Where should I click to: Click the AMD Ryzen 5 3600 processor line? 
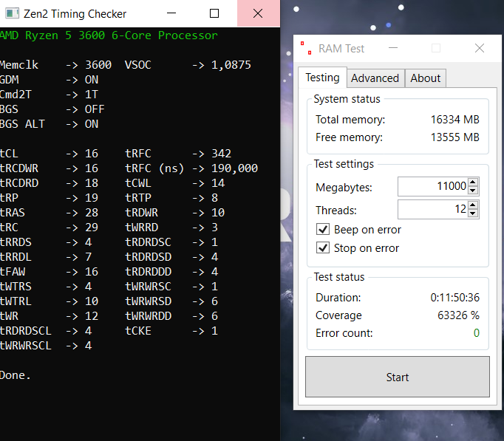tap(109, 35)
